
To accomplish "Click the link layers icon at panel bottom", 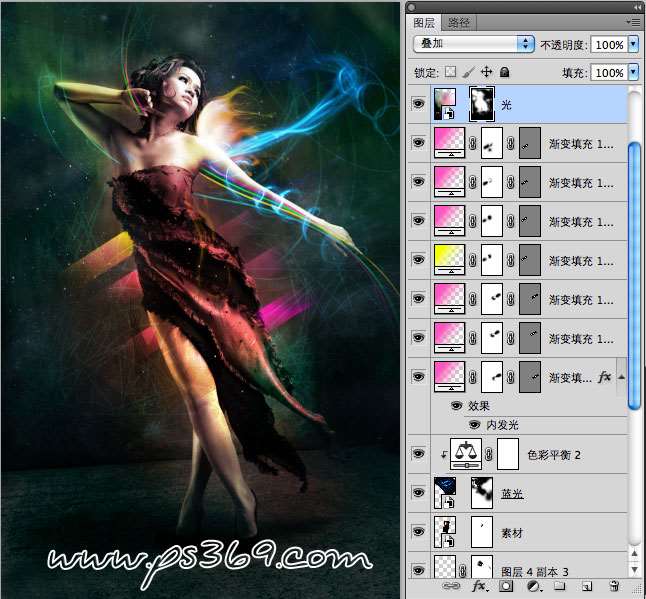I will [451, 586].
